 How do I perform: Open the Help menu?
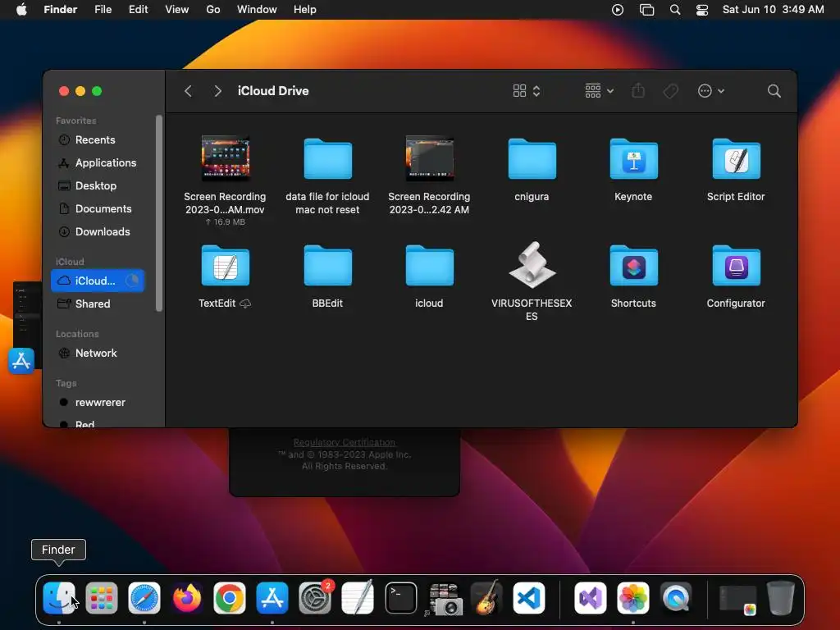(305, 10)
